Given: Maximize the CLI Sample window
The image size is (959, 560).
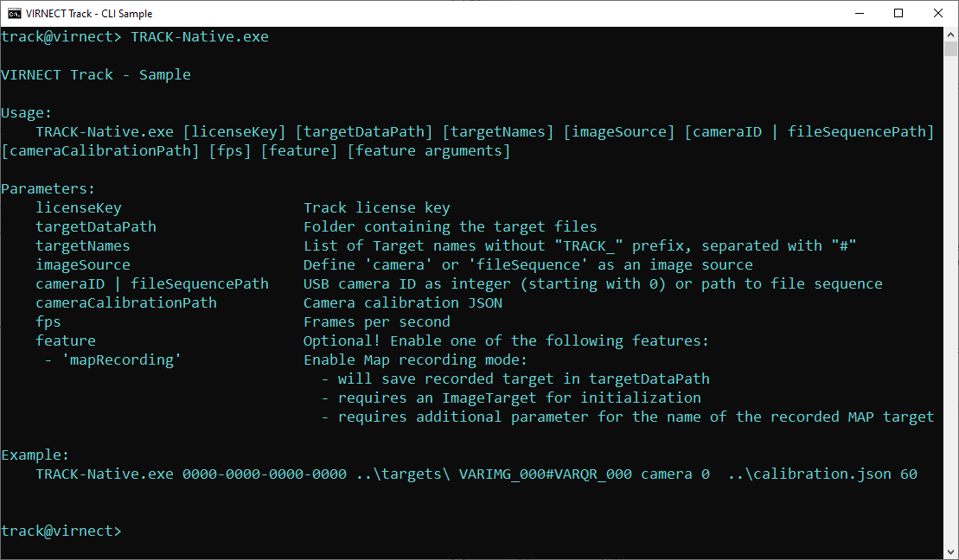Looking at the screenshot, I should point(898,13).
